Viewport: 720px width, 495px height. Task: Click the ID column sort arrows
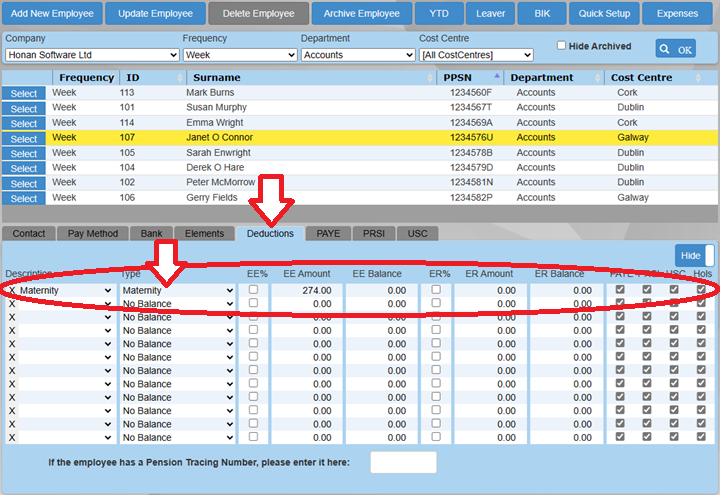pyautogui.click(x=179, y=77)
